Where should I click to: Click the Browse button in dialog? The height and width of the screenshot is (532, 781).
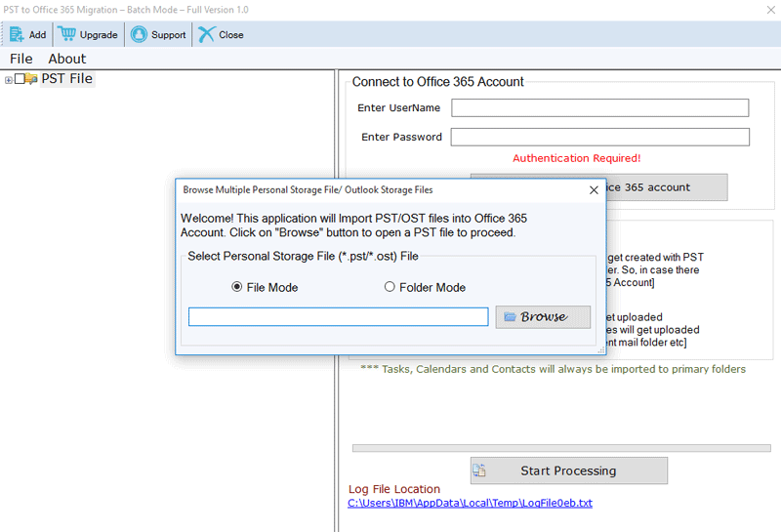[543, 317]
